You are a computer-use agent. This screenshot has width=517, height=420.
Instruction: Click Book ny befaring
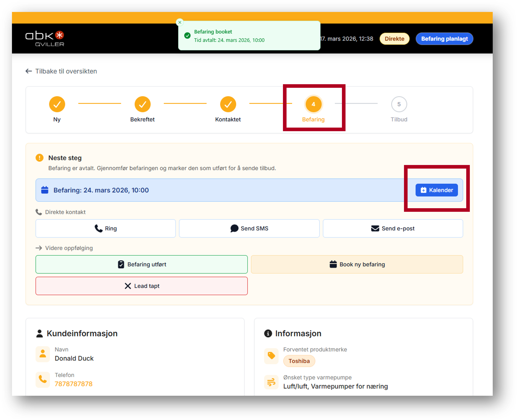[x=357, y=264]
